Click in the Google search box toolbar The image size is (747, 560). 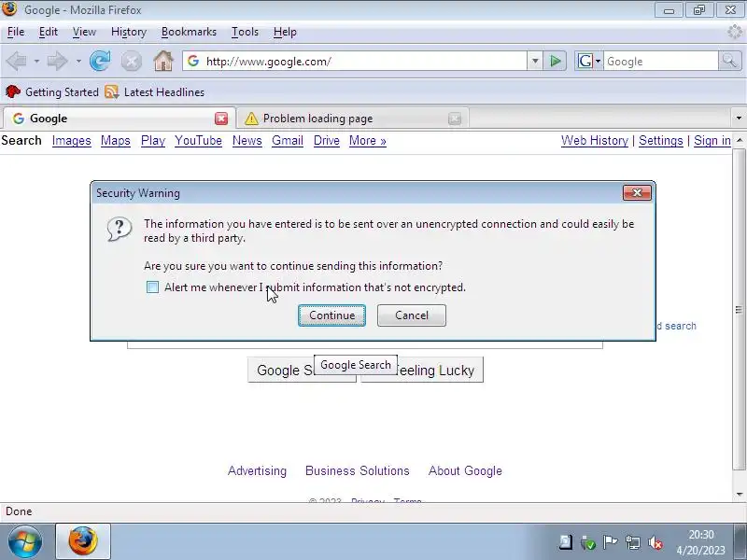[x=661, y=62]
